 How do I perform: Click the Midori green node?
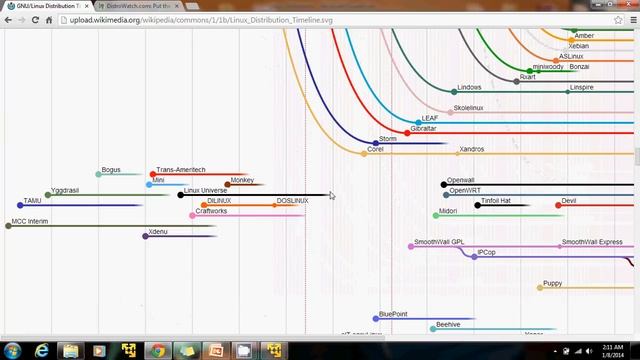436,216
